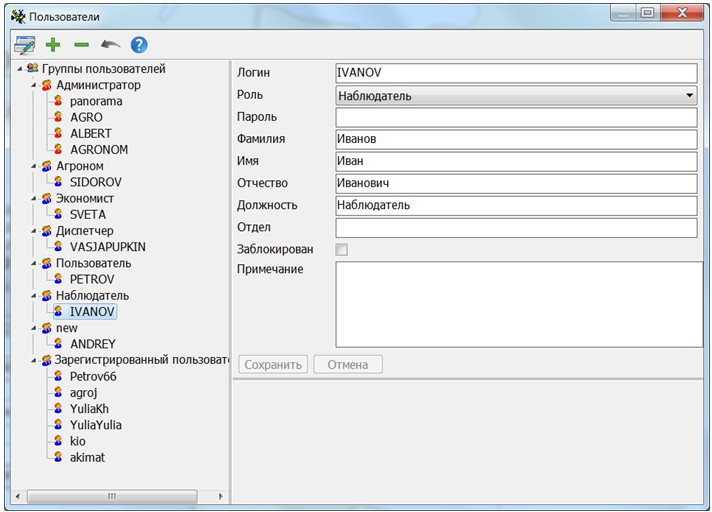712x512 pixels.
Task: Click the group icon beside Администратор
Action: [x=46, y=86]
